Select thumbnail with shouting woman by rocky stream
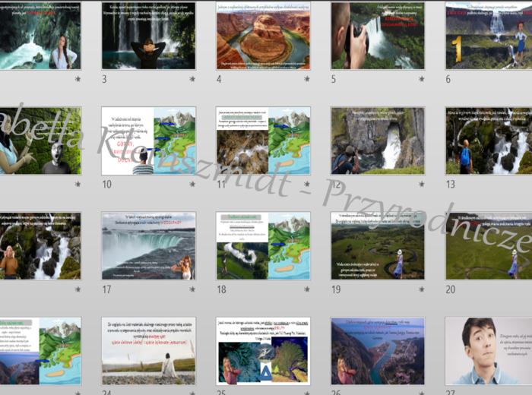Viewport: 532px width, 395px height. [x=40, y=246]
